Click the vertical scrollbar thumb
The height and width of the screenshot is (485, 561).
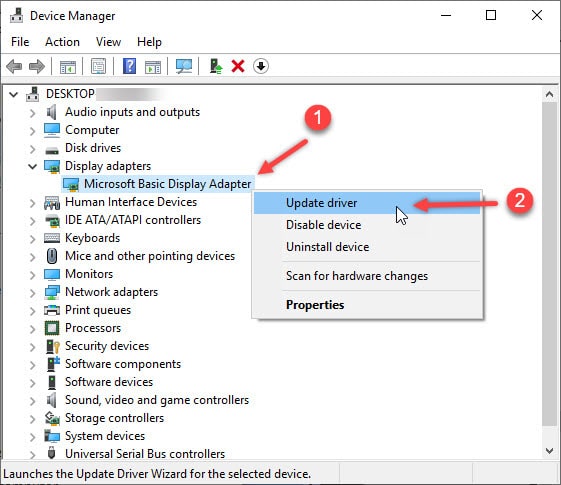(549, 264)
